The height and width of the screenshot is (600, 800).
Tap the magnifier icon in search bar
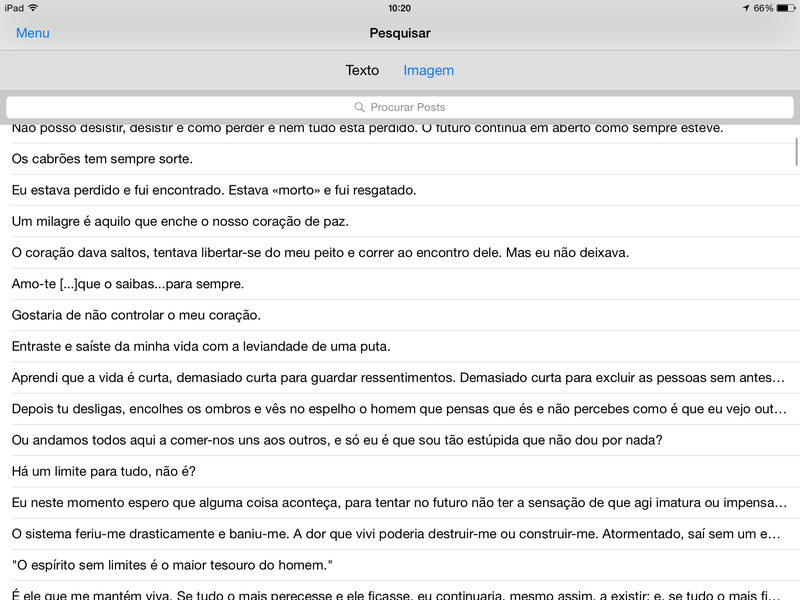tap(360, 107)
